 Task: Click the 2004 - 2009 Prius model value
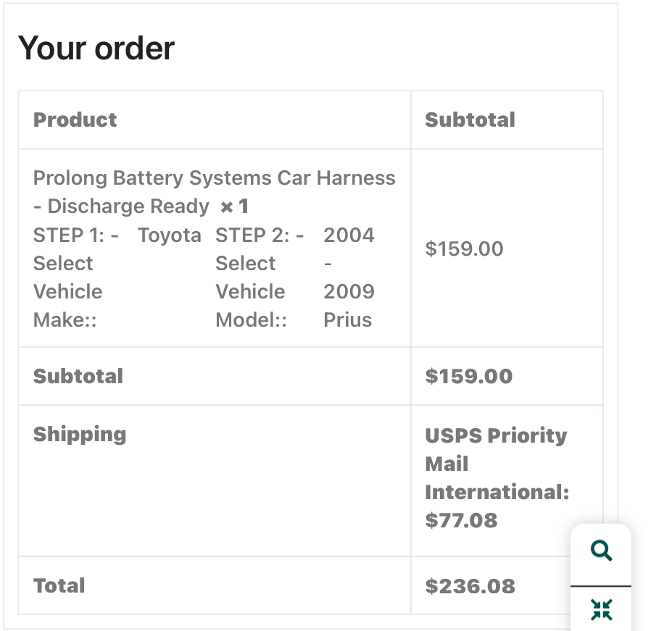tap(349, 277)
